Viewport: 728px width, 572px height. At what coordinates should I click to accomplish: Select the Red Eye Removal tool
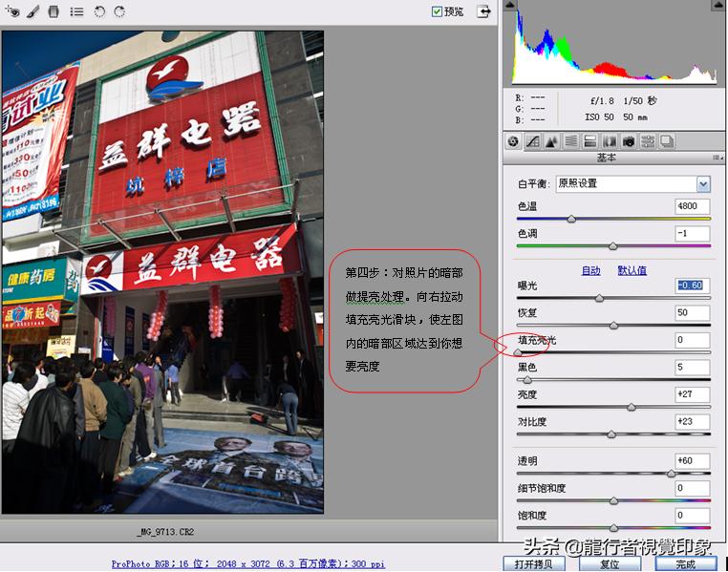coord(12,11)
